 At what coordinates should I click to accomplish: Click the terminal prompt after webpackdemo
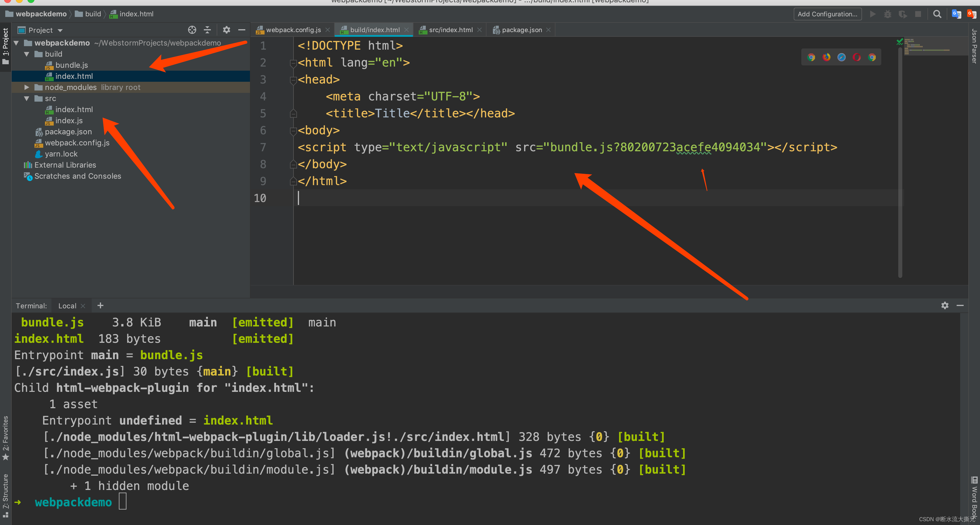[123, 501]
